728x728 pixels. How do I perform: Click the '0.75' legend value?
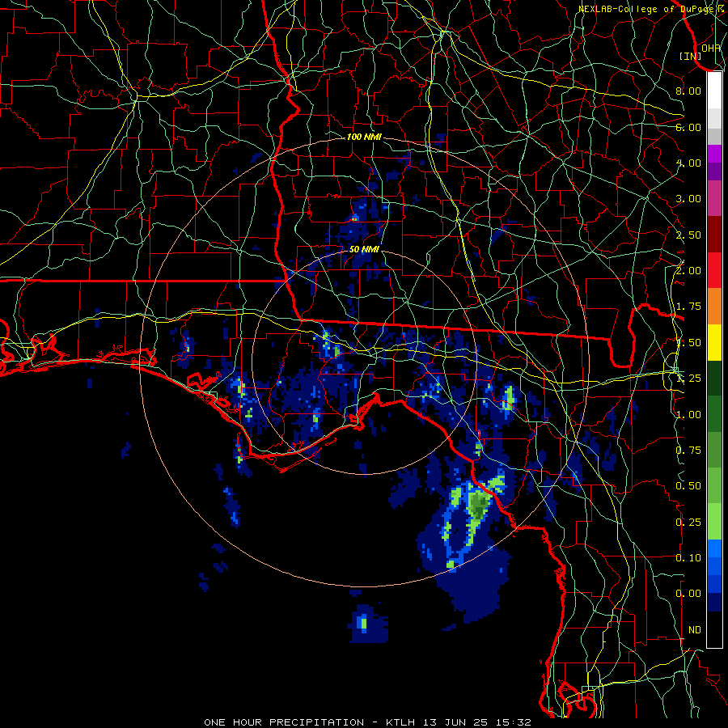688,451
